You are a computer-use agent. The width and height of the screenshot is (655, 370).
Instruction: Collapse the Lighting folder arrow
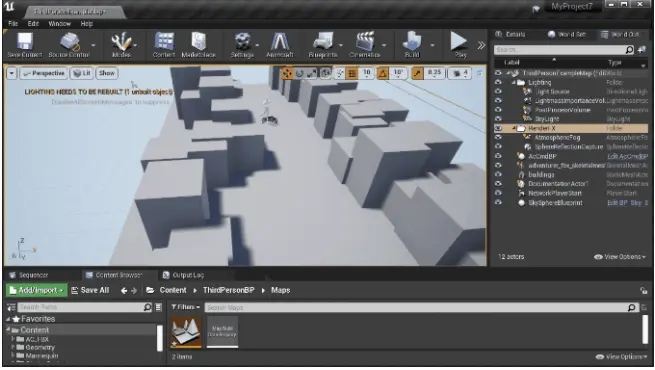tap(514, 83)
